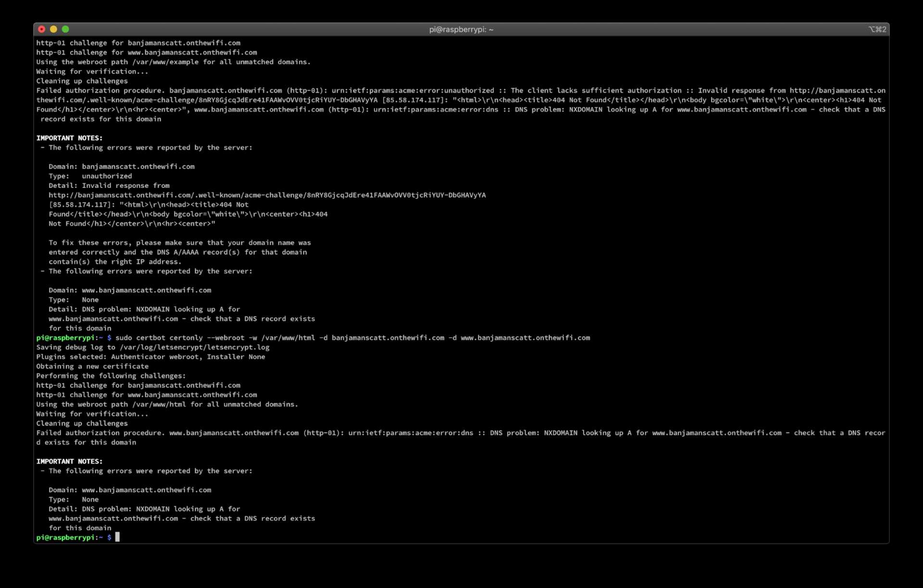Click the 'Performing the following challenges:' line
The width and height of the screenshot is (923, 588).
tap(111, 376)
